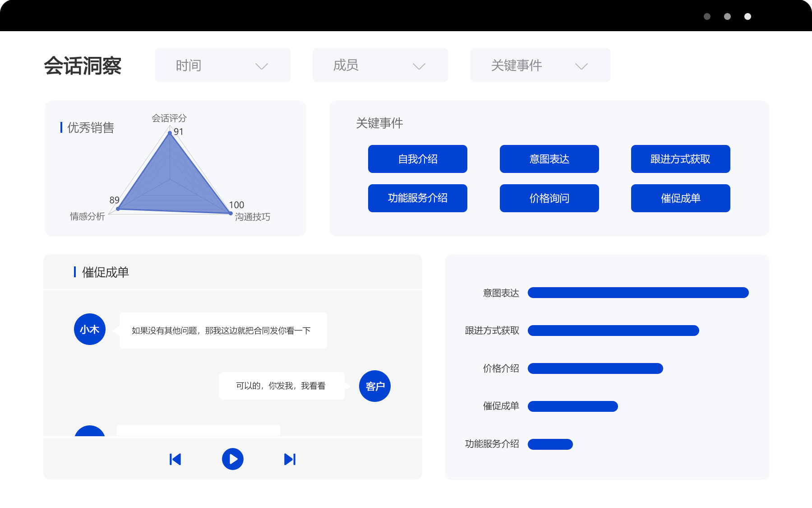Click the 意图表达 progress bar
Screen dimensions: 812x508
click(x=638, y=293)
